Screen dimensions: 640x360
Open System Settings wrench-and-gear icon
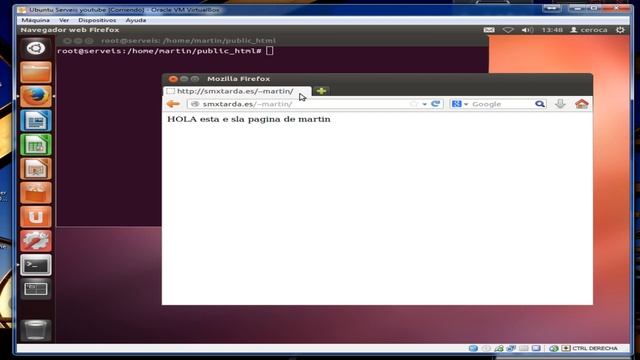tap(36, 241)
